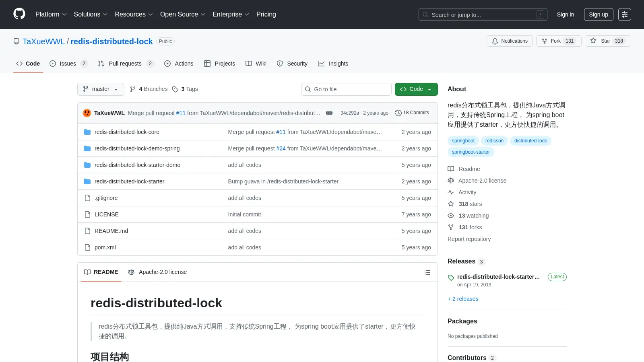Click the history clock icon near 18 Commits

tap(398, 113)
